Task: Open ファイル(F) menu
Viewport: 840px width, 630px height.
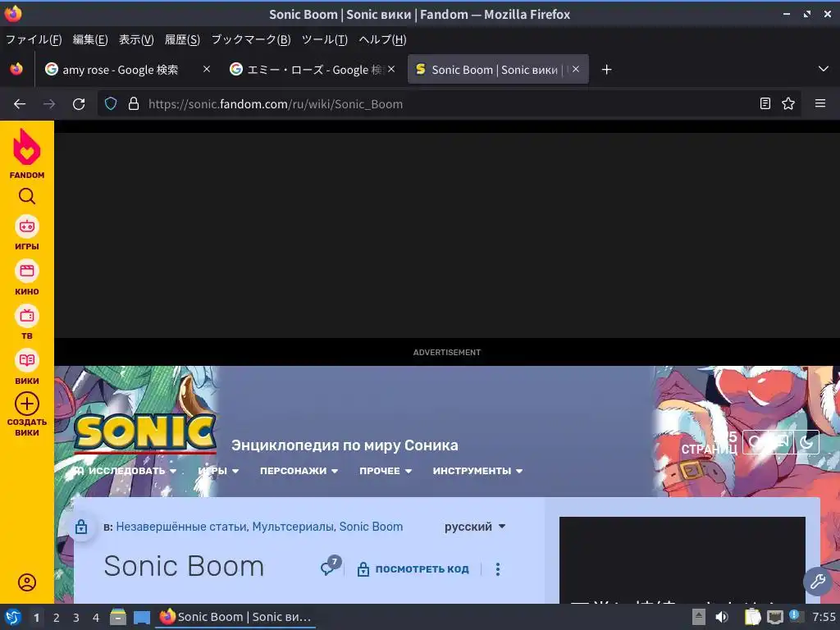Action: 34,39
